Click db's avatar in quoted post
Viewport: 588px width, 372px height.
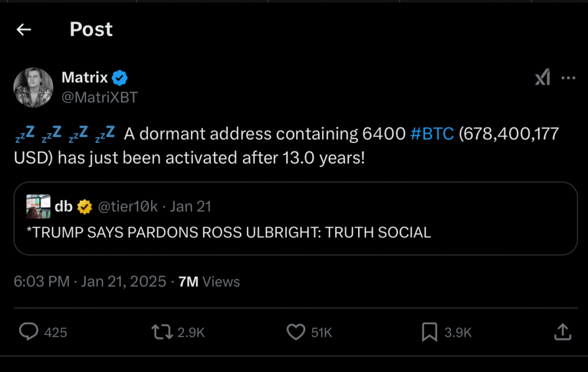click(38, 207)
